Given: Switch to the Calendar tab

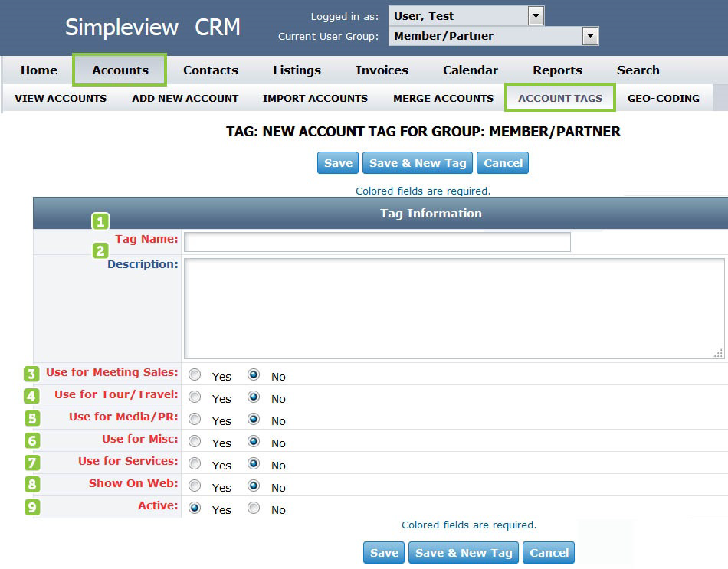Looking at the screenshot, I should (471, 70).
